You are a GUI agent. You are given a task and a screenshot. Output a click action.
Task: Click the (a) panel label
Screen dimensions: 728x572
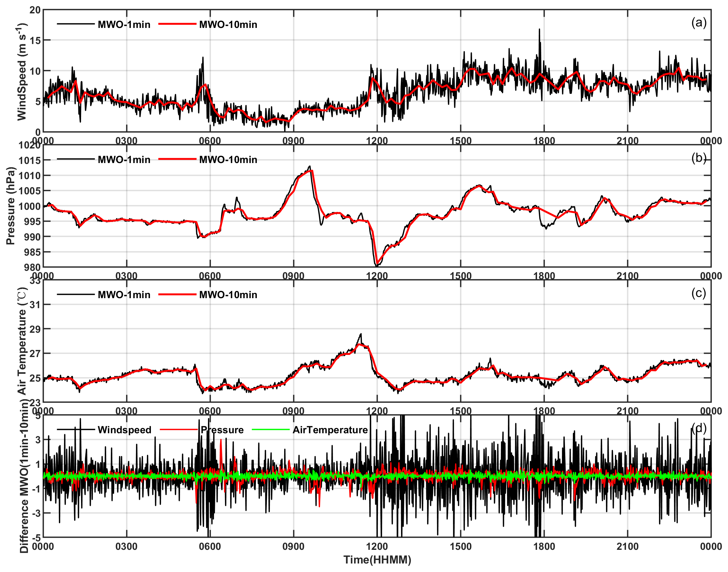click(699, 23)
